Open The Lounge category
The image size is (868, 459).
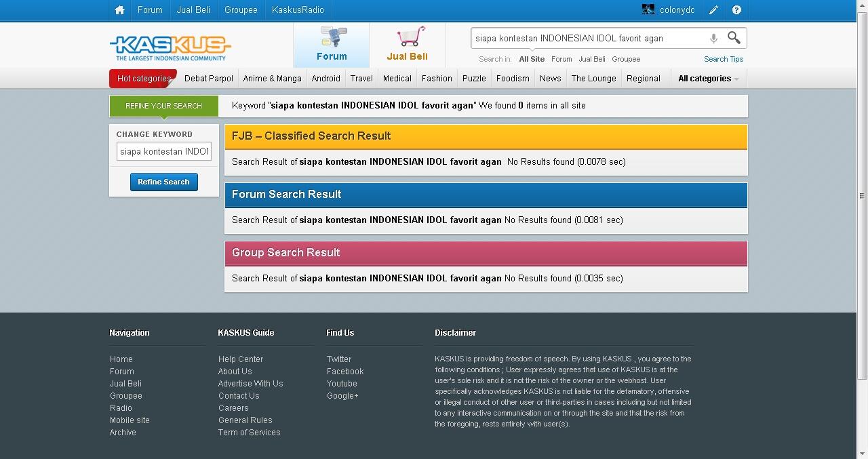(x=594, y=79)
